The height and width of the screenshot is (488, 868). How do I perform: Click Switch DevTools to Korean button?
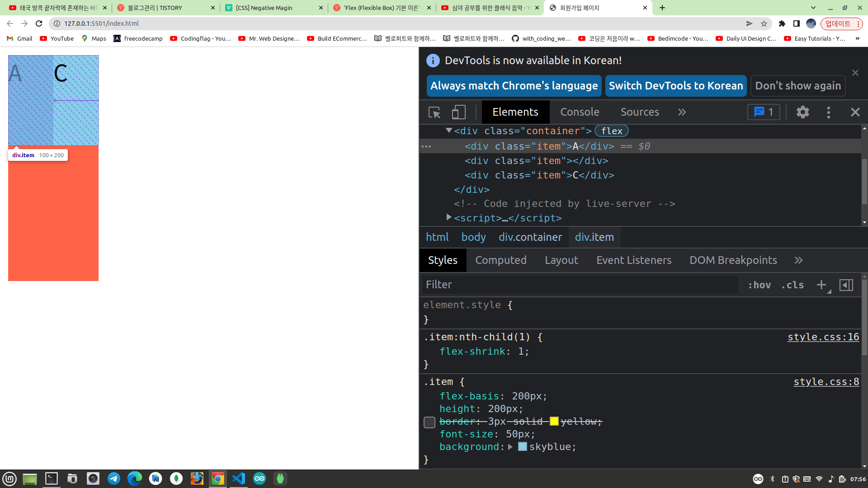point(675,86)
